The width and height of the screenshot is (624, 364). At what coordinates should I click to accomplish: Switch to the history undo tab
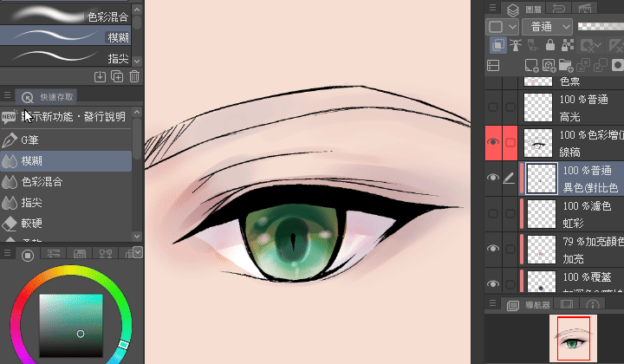[x=559, y=8]
